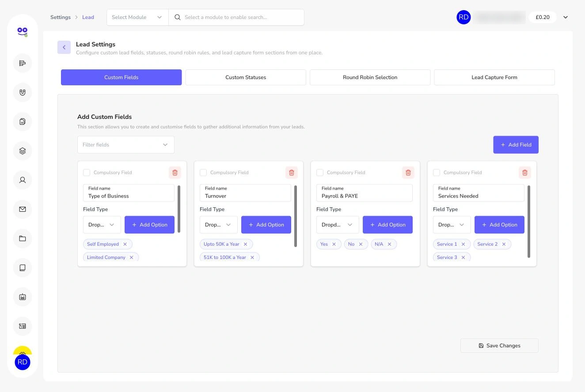The width and height of the screenshot is (585, 392).
Task: Open the Filter fields dropdown
Action: pyautogui.click(x=126, y=145)
